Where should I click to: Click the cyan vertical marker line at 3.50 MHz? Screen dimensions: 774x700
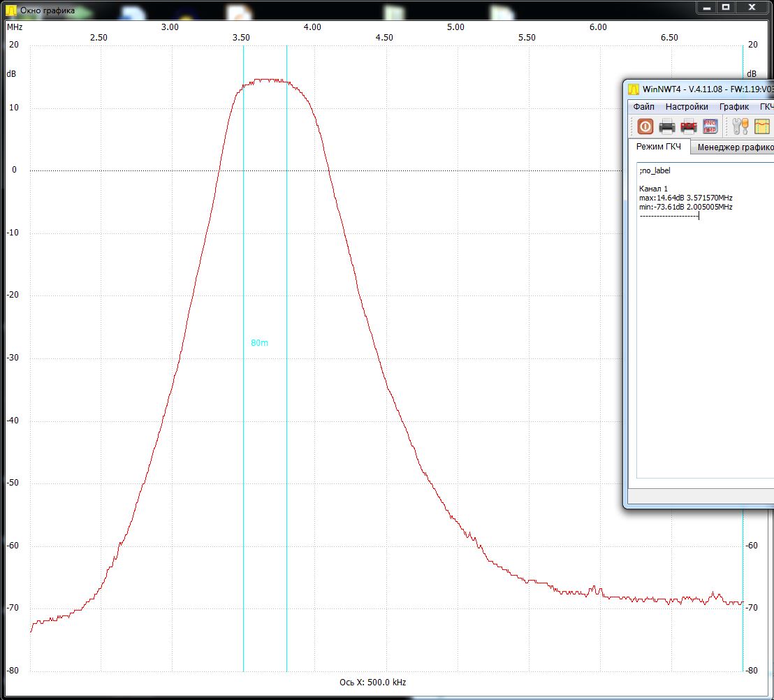pyautogui.click(x=243, y=358)
